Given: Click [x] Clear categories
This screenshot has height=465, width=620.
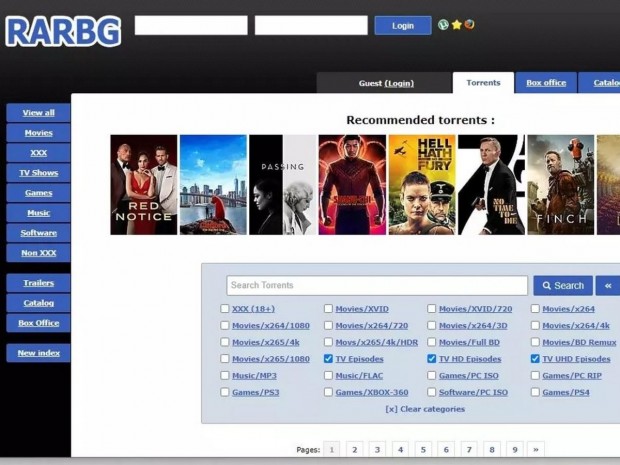Looking at the screenshot, I should pos(425,409).
